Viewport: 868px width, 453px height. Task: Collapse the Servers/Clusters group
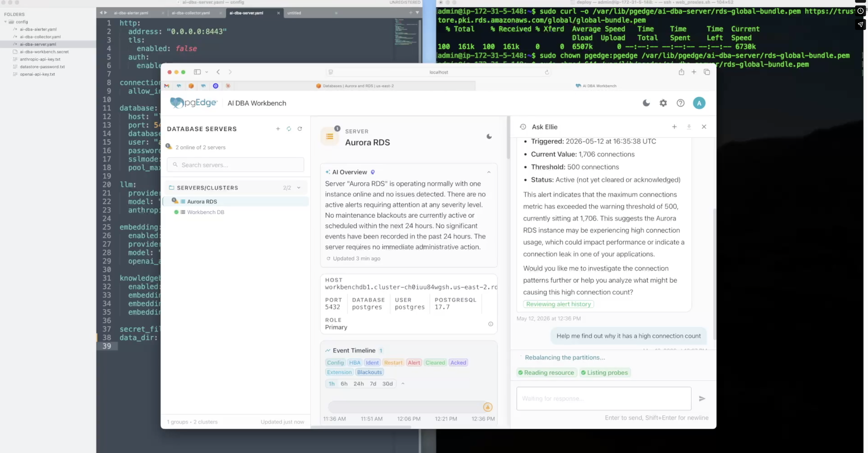(299, 188)
